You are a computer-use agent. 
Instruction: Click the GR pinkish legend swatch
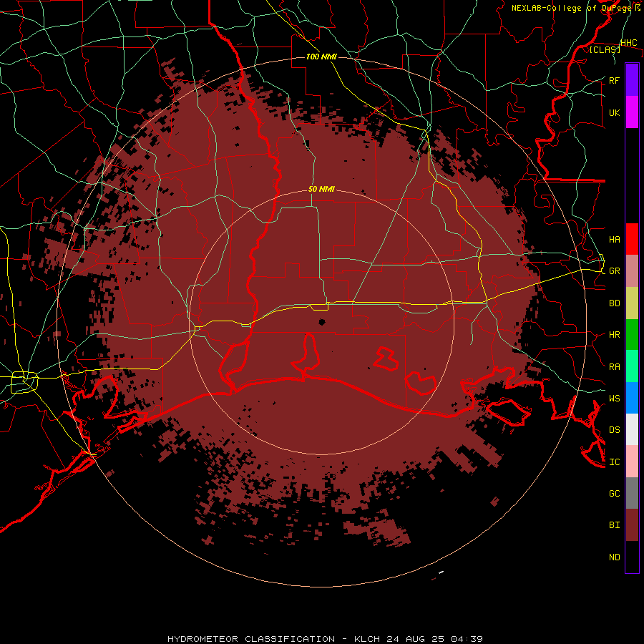coord(632,270)
